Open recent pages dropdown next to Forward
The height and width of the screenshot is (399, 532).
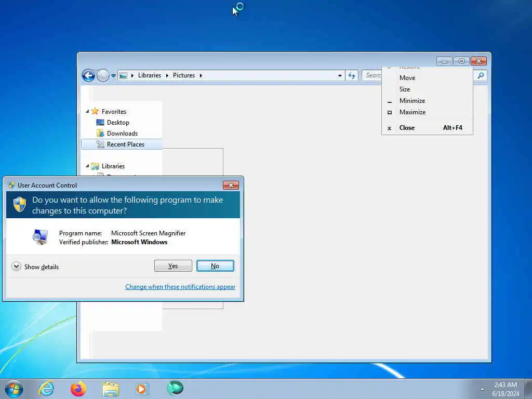point(113,76)
